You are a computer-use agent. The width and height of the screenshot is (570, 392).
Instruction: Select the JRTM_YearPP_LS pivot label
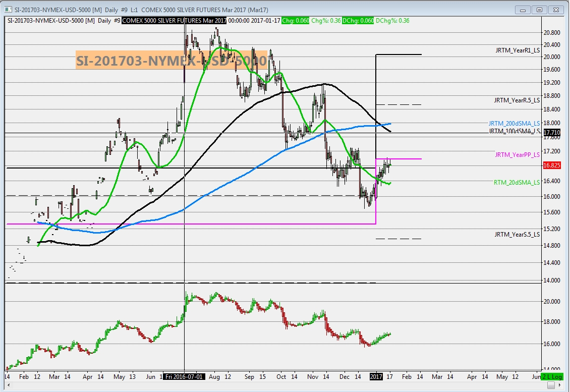[x=518, y=154]
